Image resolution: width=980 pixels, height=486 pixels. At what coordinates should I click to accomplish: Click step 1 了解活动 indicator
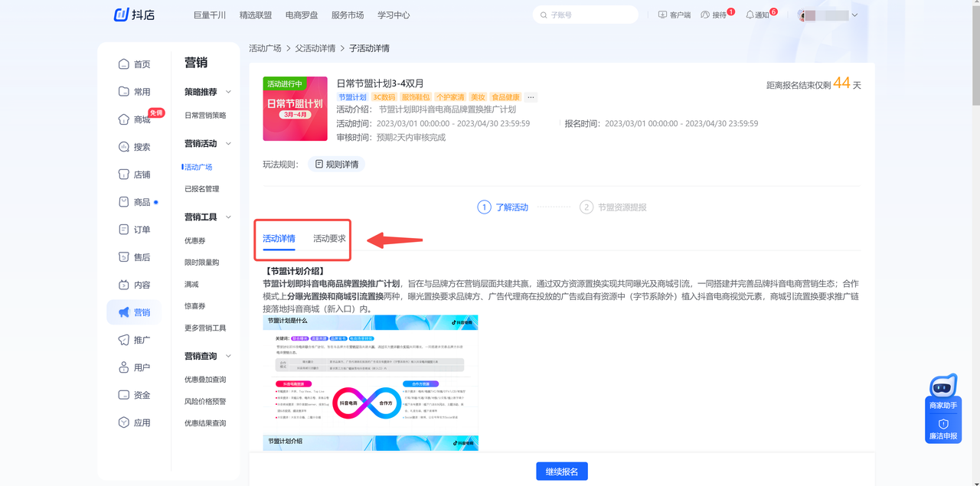click(x=503, y=207)
